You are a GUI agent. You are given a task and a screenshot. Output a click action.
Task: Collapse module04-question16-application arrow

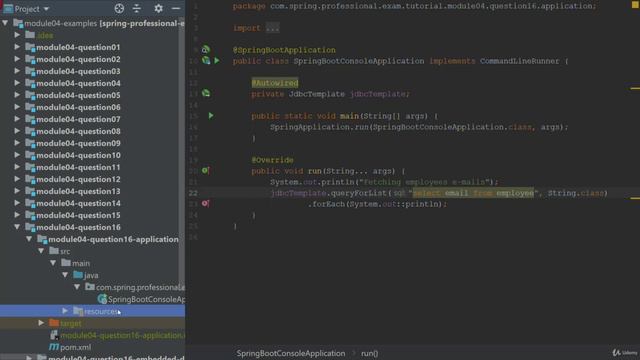tap(29, 239)
